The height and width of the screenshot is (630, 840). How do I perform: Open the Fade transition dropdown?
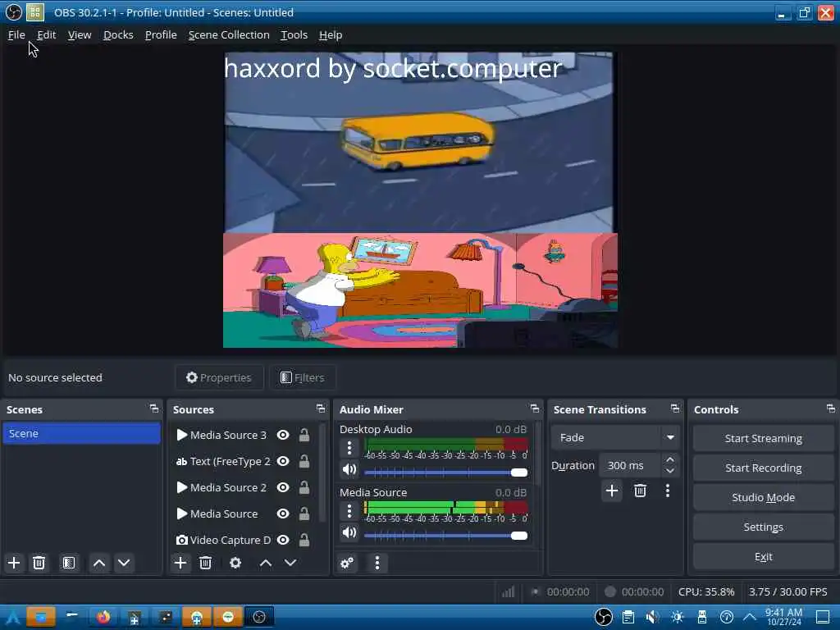615,438
